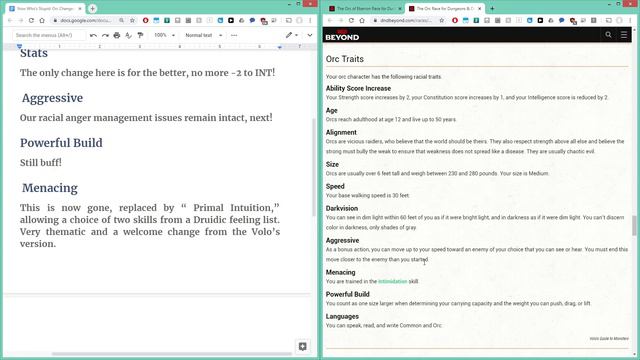Click the Volo's Guide to Monsters source text
The image size is (640, 360).
pos(609,338)
